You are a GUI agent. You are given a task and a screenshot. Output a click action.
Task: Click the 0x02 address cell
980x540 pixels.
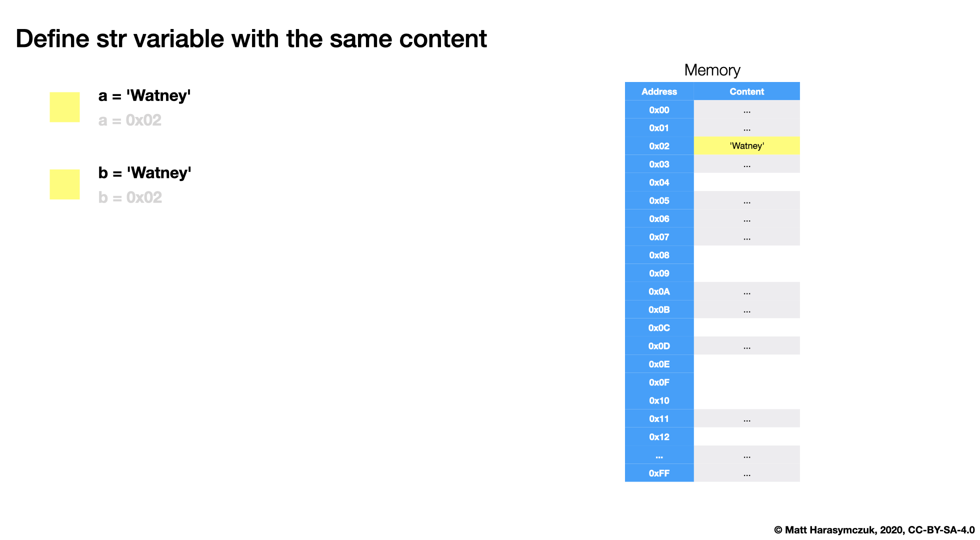tap(659, 146)
